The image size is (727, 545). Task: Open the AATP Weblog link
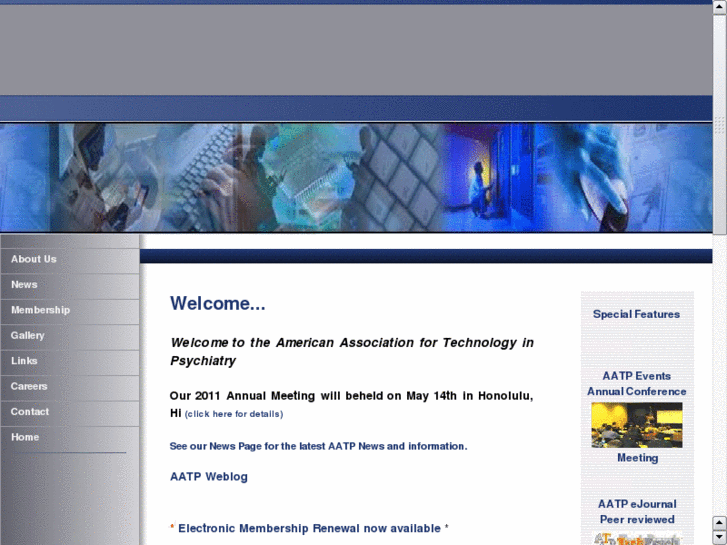coord(209,477)
